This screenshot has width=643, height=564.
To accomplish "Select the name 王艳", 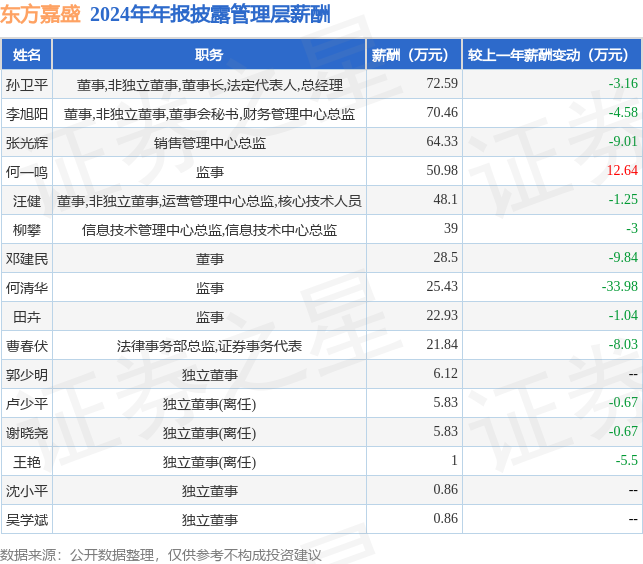I will pos(27,462).
